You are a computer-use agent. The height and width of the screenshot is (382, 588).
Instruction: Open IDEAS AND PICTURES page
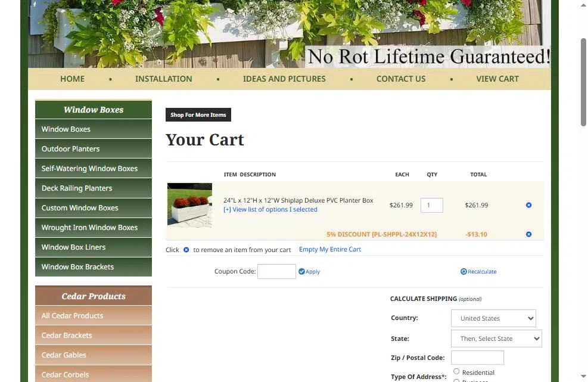point(284,79)
